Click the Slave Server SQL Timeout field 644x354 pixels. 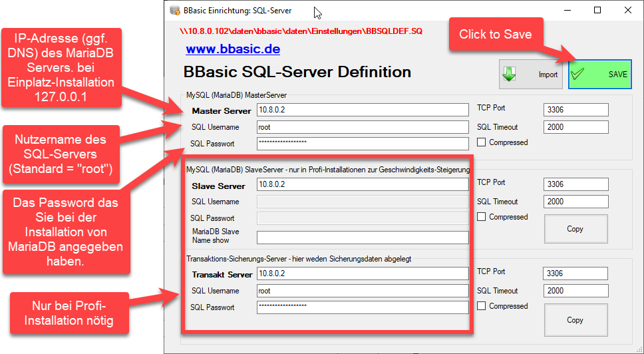pyautogui.click(x=576, y=202)
